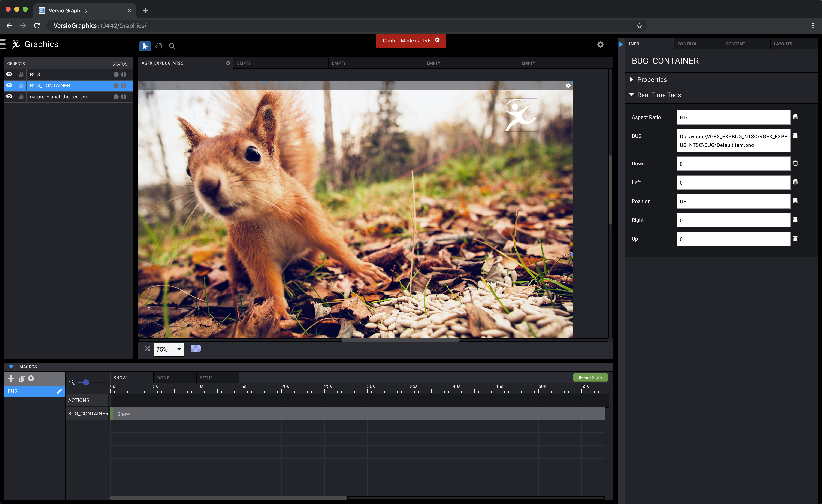Open the 75% zoom dropdown
The image size is (822, 504).
pyautogui.click(x=169, y=349)
